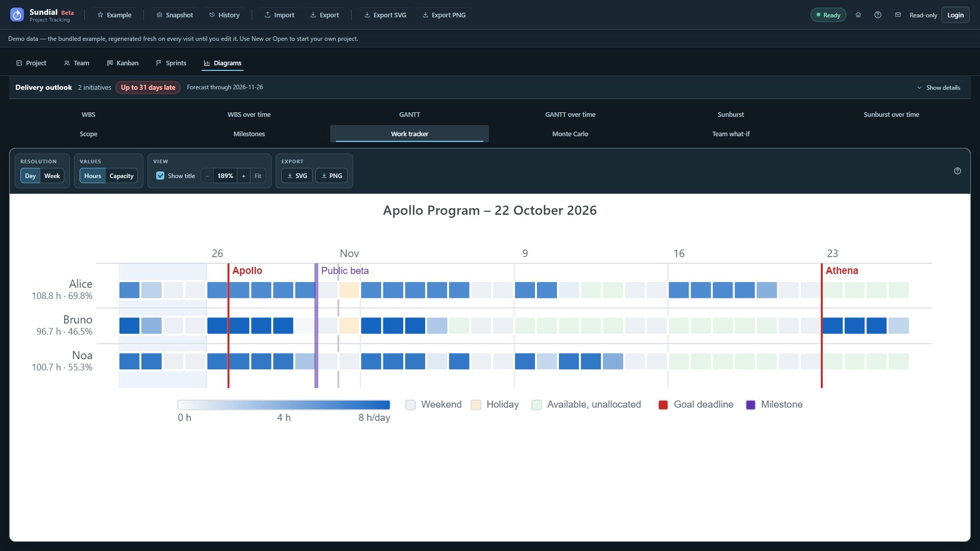Click the Fit zoom button
The height and width of the screenshot is (551, 980).
click(x=258, y=176)
